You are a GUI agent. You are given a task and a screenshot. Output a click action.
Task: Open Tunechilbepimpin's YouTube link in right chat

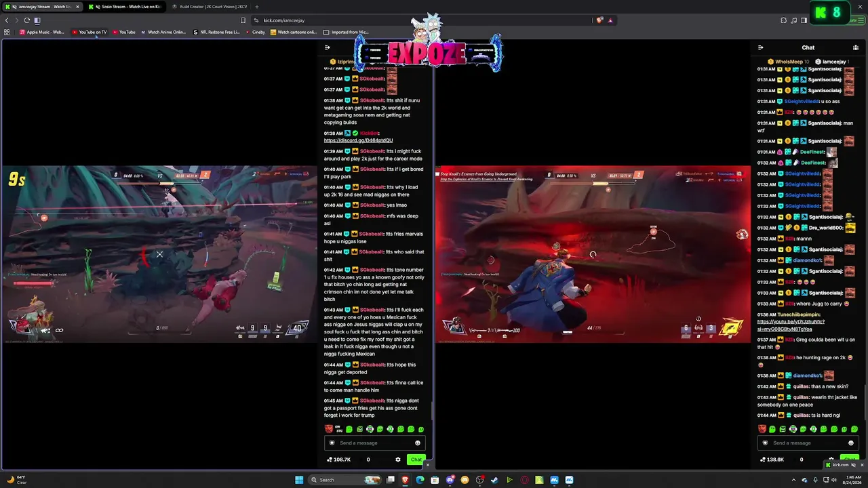[791, 325]
